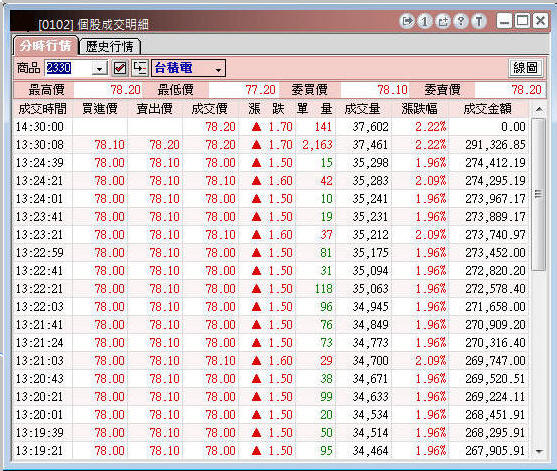Toggle the red checkmark box next to 商品
557x471 pixels.
pos(120,68)
